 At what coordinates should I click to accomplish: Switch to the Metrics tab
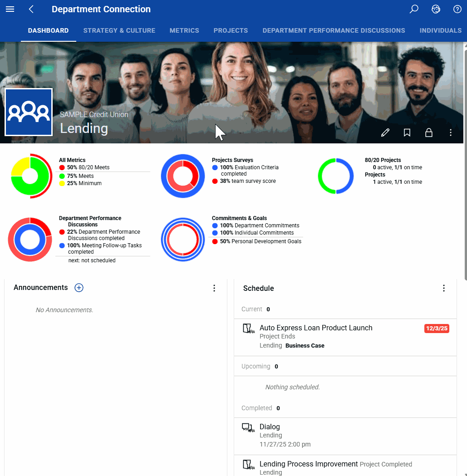click(x=184, y=31)
